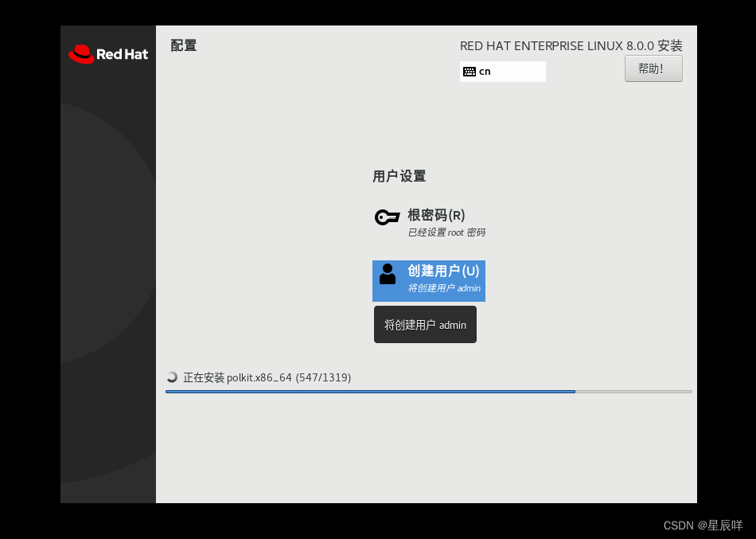
Task: Click the 配置 heading text
Action: tap(184, 46)
